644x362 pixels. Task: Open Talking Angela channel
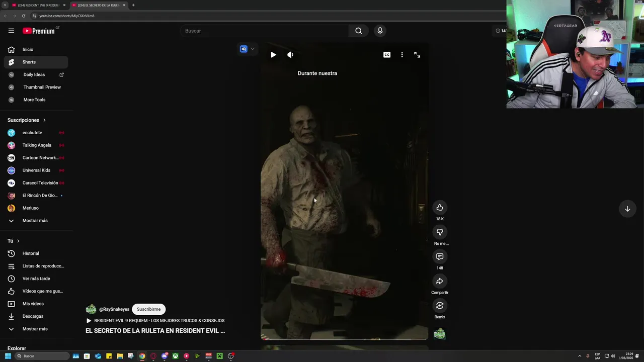[35, 145]
